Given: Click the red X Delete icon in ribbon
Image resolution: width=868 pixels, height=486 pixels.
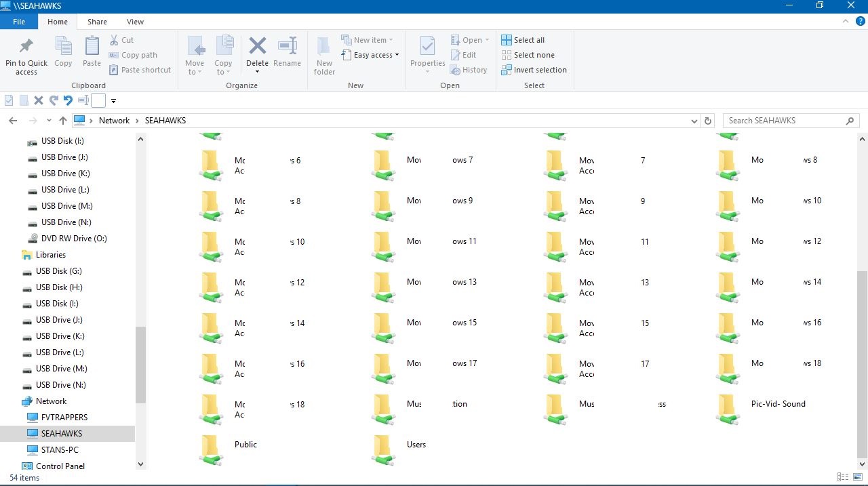Looking at the screenshot, I should (257, 46).
